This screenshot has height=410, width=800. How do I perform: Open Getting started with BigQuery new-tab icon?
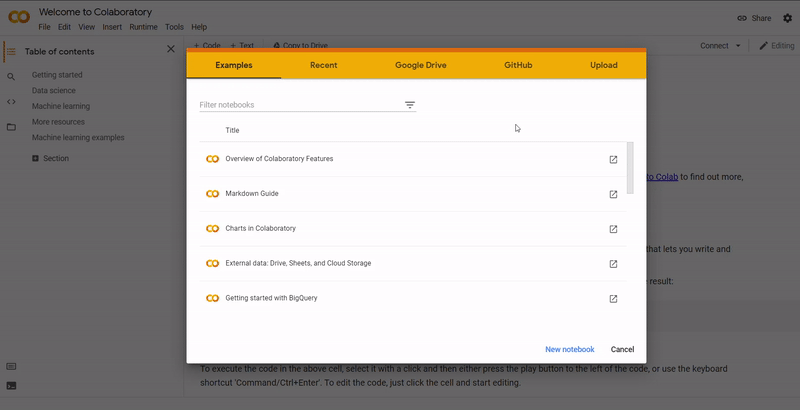coord(613,299)
